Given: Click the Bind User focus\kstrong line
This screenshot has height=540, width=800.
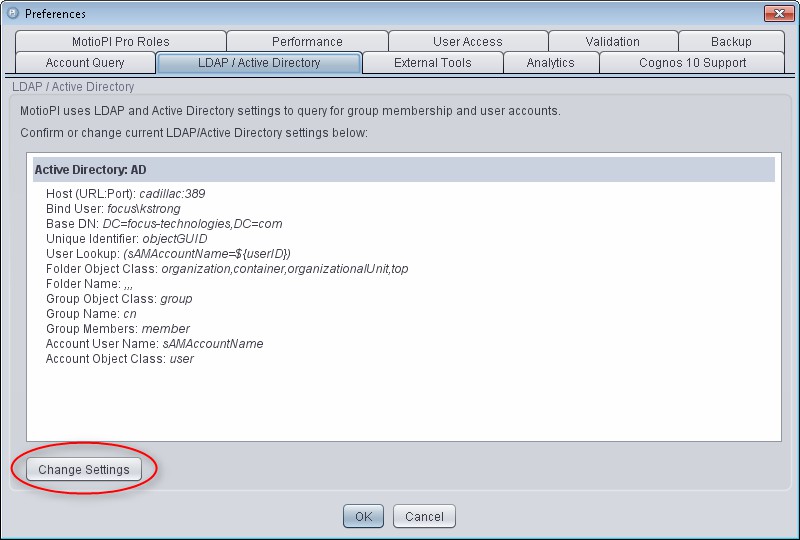Looking at the screenshot, I should [113, 209].
